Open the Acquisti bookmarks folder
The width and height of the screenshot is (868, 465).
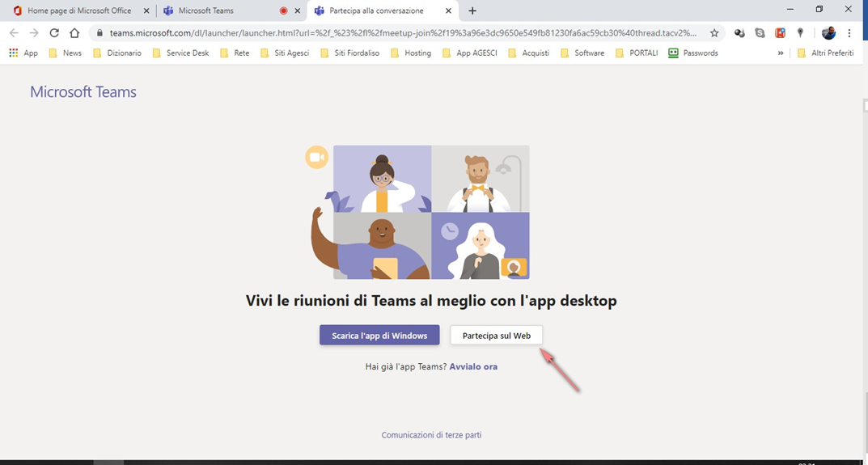click(x=529, y=53)
